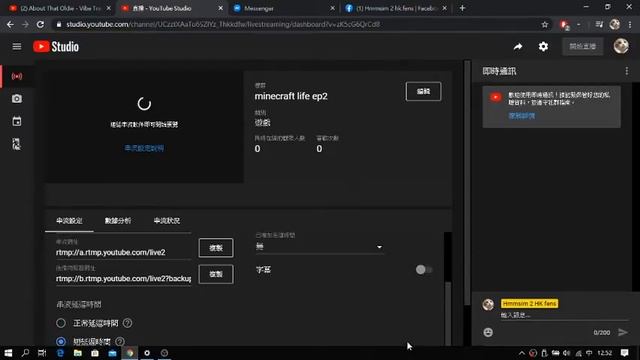The height and width of the screenshot is (360, 640).
Task: Select the Manage calendar icon in sidebar
Action: click(x=17, y=121)
